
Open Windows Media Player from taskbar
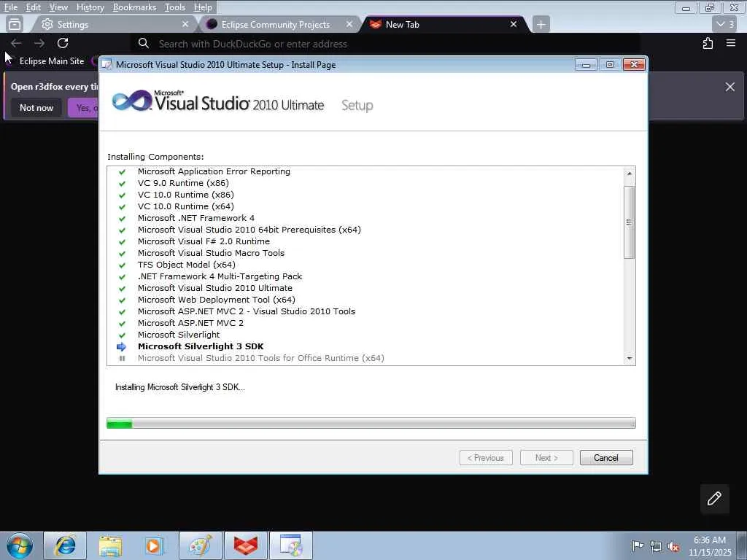(x=155, y=545)
